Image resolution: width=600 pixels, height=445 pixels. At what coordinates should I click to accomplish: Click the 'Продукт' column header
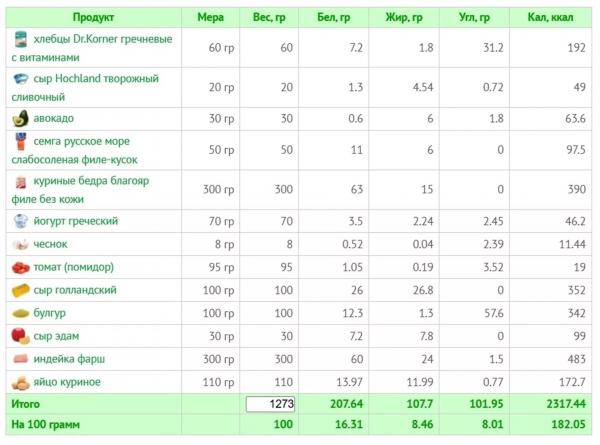click(x=93, y=18)
